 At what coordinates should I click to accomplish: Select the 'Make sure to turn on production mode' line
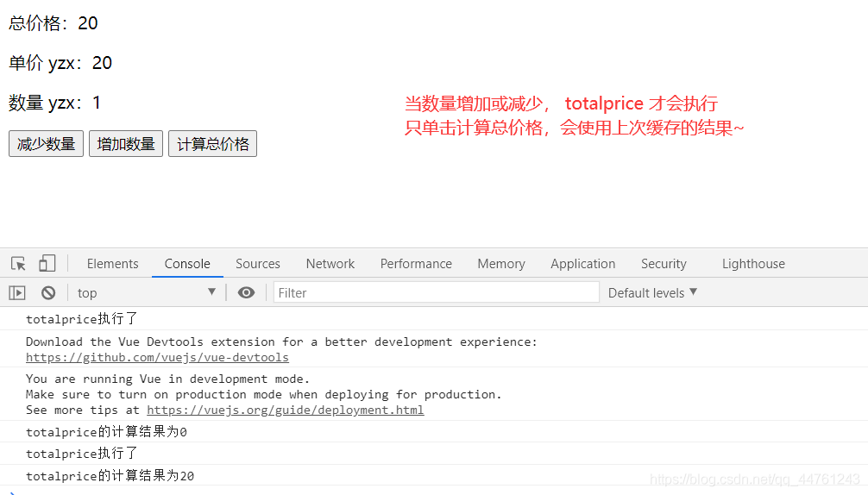coord(263,394)
